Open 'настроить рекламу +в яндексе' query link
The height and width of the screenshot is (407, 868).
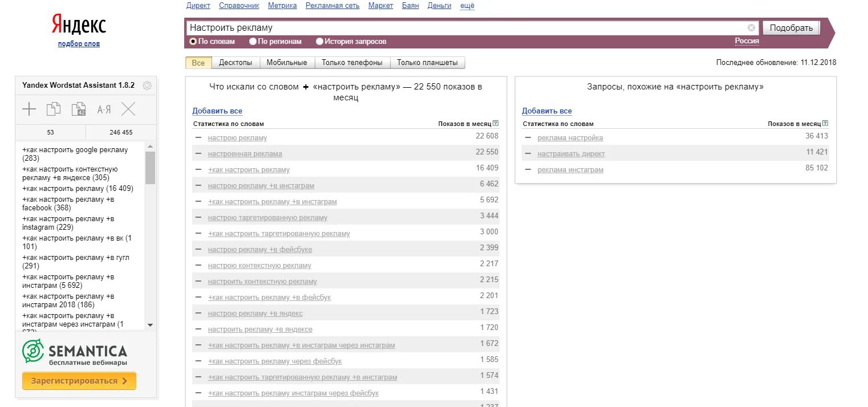(260, 329)
